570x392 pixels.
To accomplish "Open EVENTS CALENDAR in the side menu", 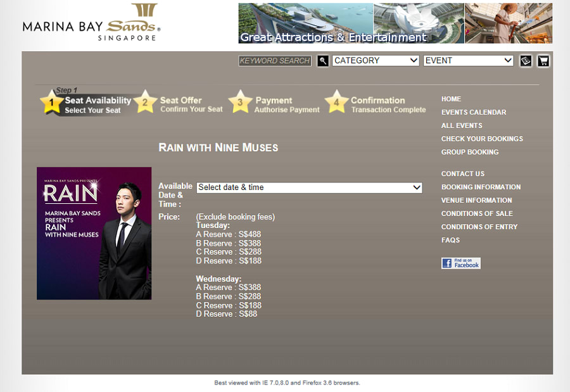I will pyautogui.click(x=474, y=112).
